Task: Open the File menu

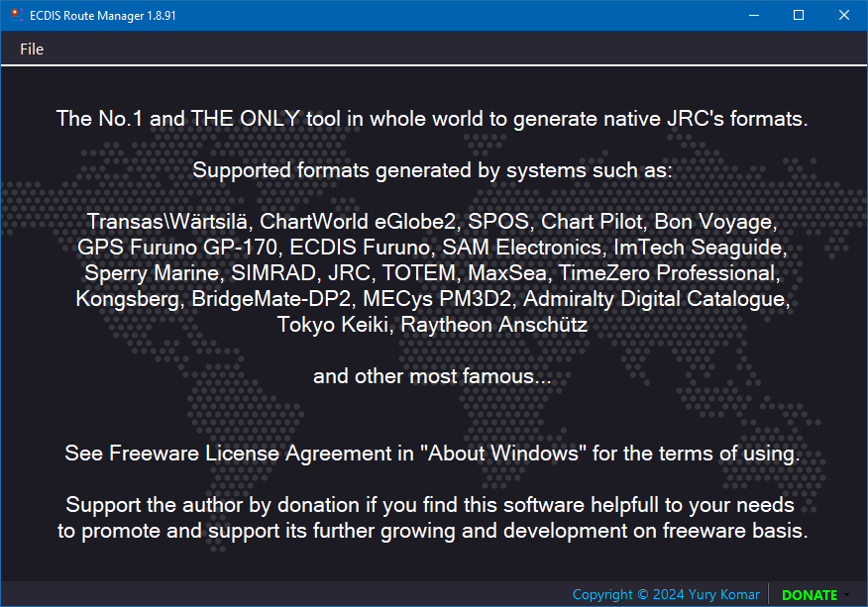Action: click(x=32, y=50)
